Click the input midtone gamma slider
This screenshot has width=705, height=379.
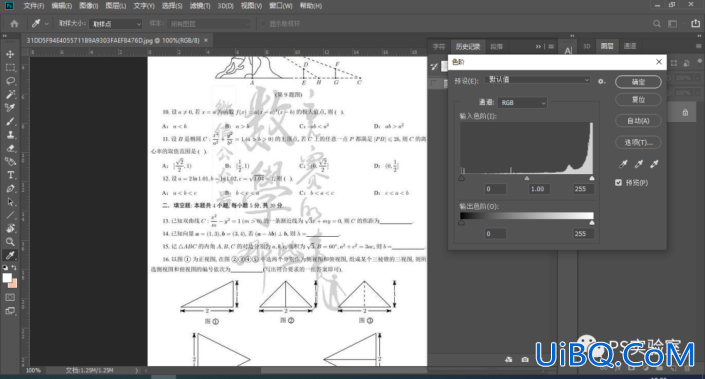pos(527,178)
